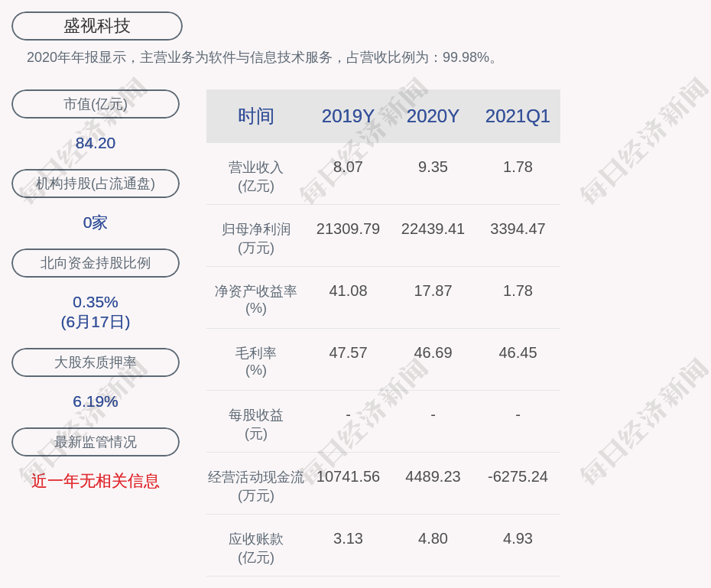The image size is (711, 588).
Task: Select the market value 84.20
Action: [x=96, y=143]
